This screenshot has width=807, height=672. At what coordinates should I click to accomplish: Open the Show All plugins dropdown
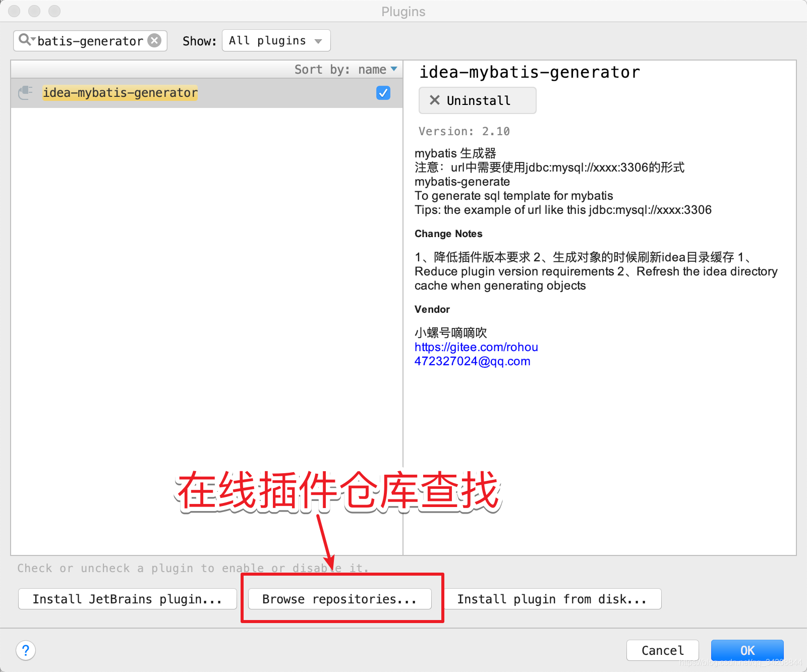click(x=276, y=40)
